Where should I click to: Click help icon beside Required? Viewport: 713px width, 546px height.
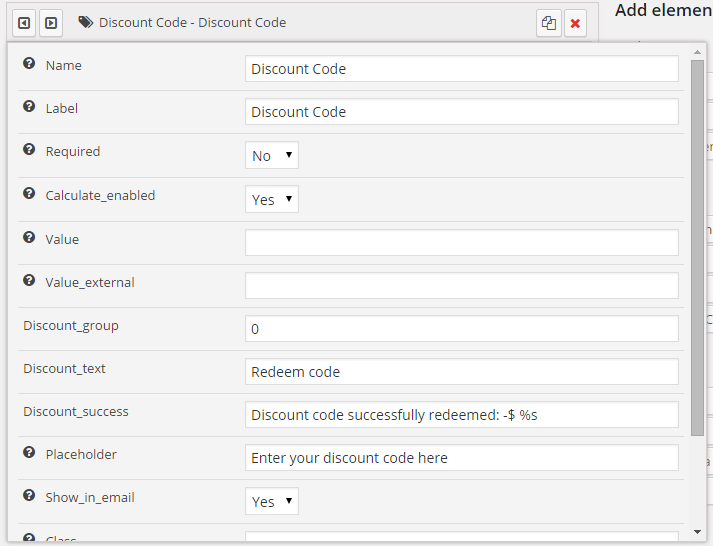[29, 151]
